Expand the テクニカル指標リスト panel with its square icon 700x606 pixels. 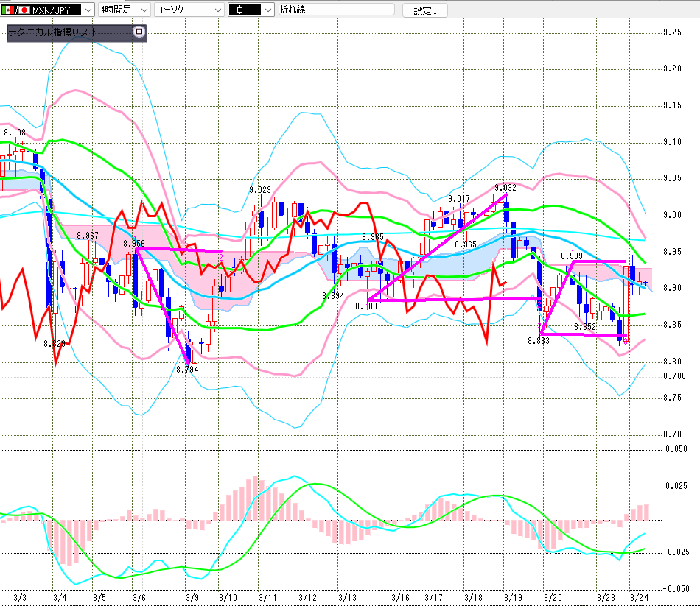point(139,32)
